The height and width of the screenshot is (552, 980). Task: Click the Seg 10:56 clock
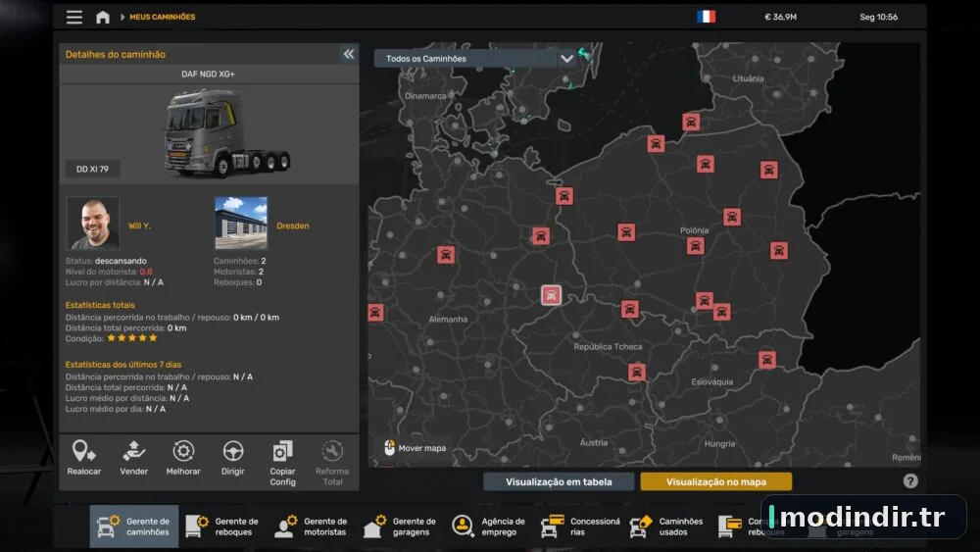coord(878,17)
